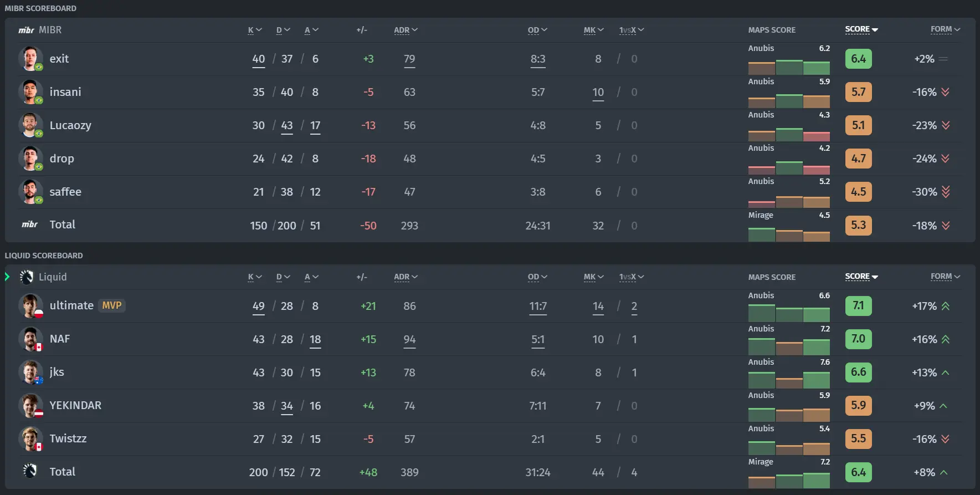This screenshot has height=495, width=980.
Task: Click Liquid total kills value 200
Action: coord(259,472)
